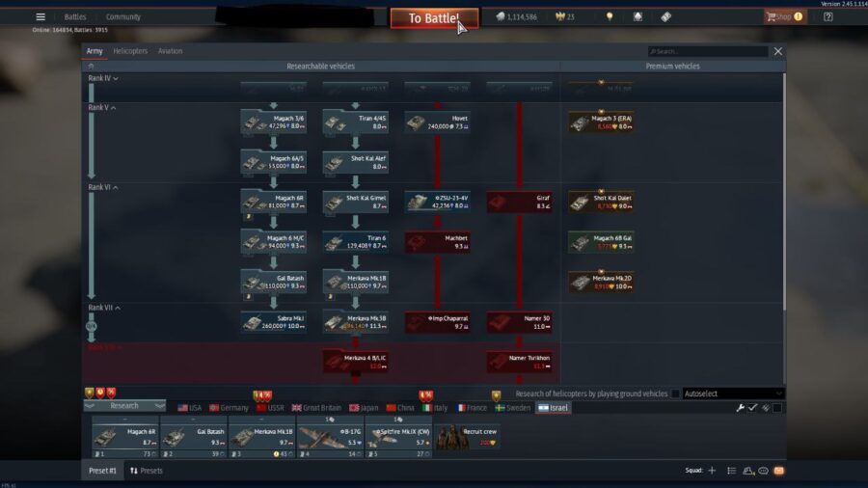Expand the Rank IV section
Screen dimensions: 868x488
[103, 78]
